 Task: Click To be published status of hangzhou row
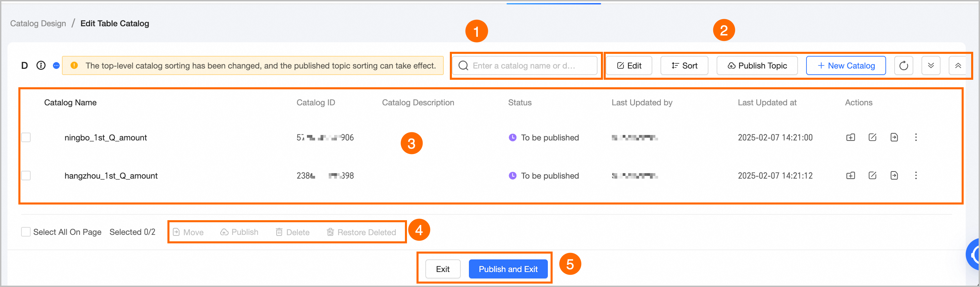point(544,176)
